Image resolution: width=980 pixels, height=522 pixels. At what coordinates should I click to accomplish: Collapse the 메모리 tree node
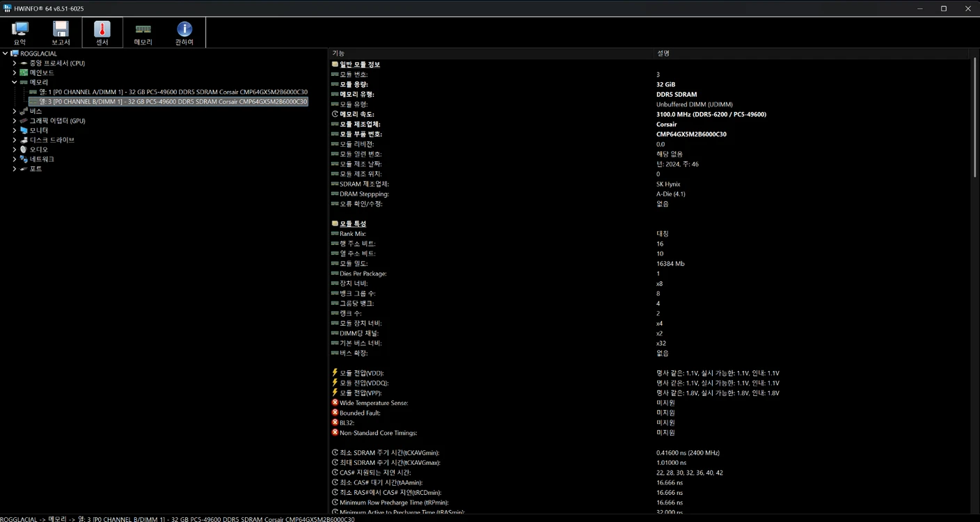tap(15, 82)
